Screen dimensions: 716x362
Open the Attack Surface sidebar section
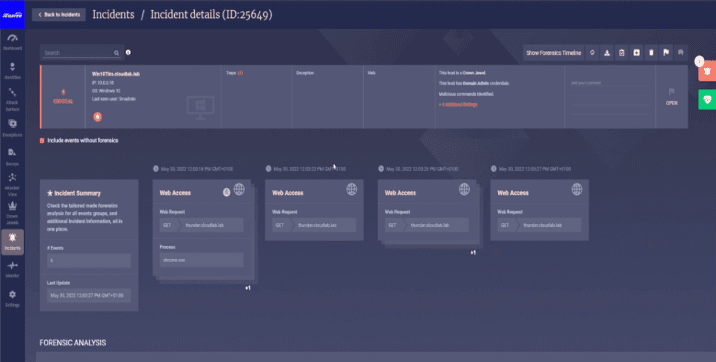pos(12,100)
